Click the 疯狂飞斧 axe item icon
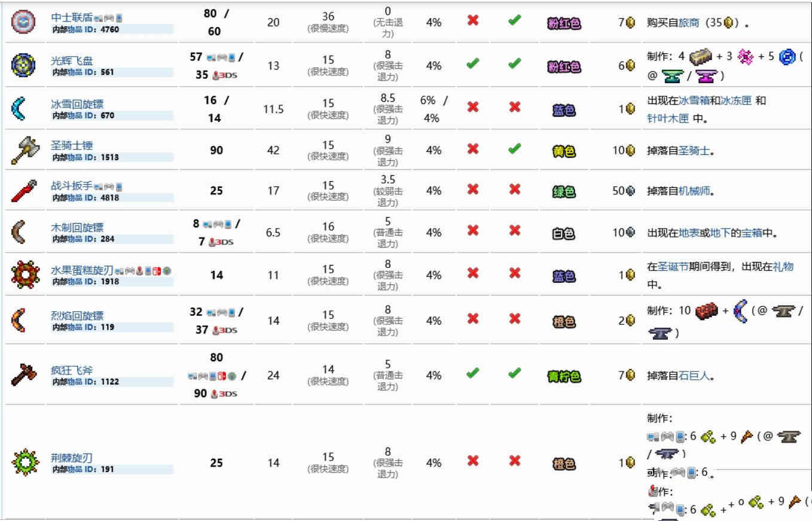The image size is (812, 521). 25,375
